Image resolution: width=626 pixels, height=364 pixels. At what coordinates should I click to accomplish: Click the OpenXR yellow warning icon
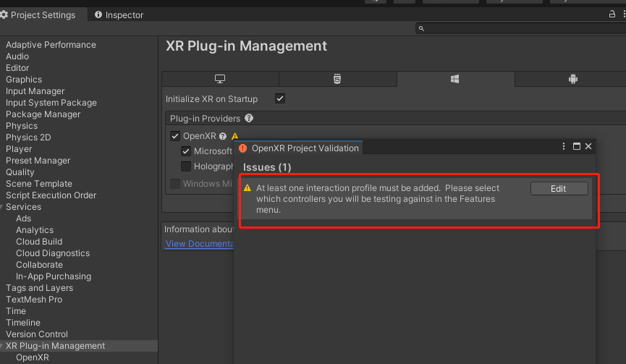234,136
